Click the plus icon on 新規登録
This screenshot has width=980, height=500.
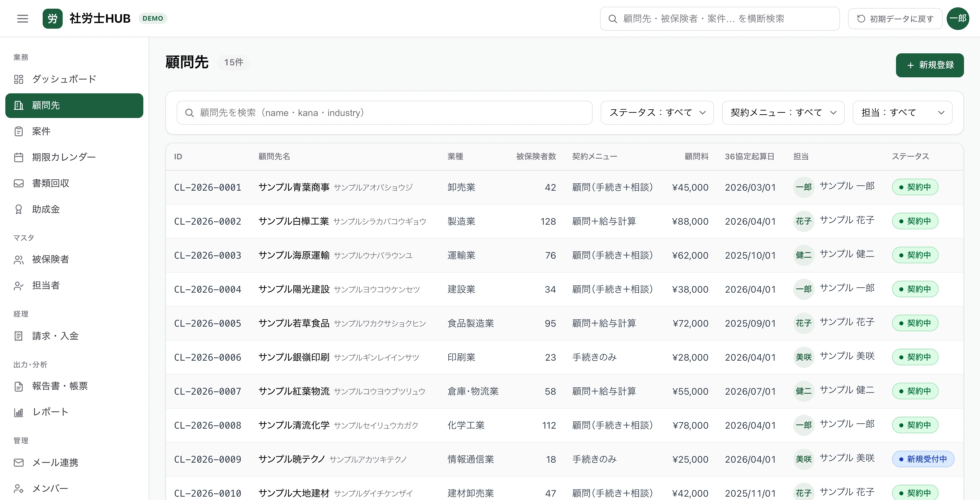point(910,65)
